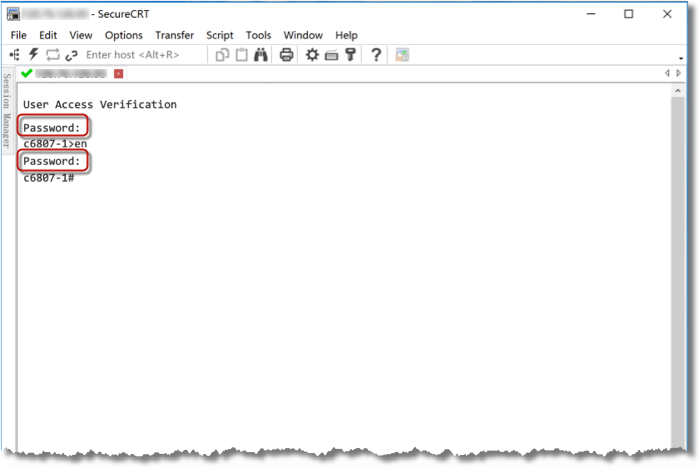Open the Options menu

coord(124,35)
